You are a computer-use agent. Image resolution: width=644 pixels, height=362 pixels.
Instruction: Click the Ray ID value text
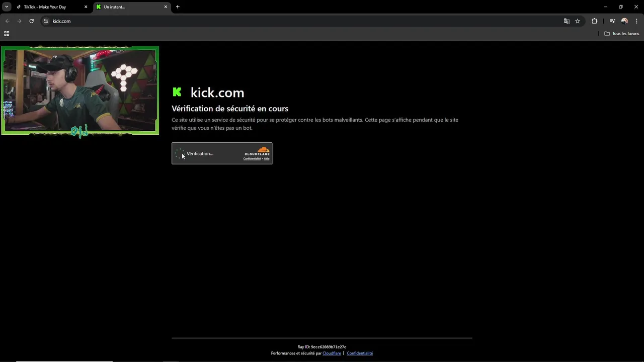click(329, 347)
